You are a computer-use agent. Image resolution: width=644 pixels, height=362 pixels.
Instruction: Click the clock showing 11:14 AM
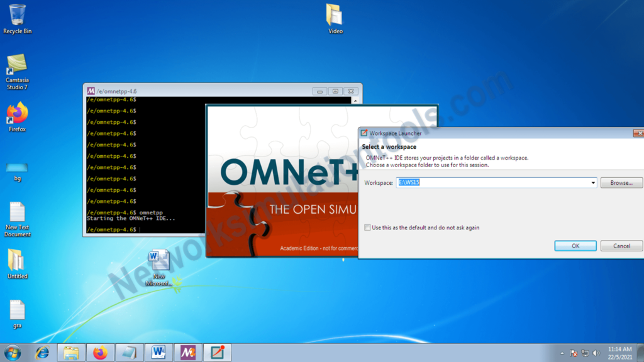[619, 353]
